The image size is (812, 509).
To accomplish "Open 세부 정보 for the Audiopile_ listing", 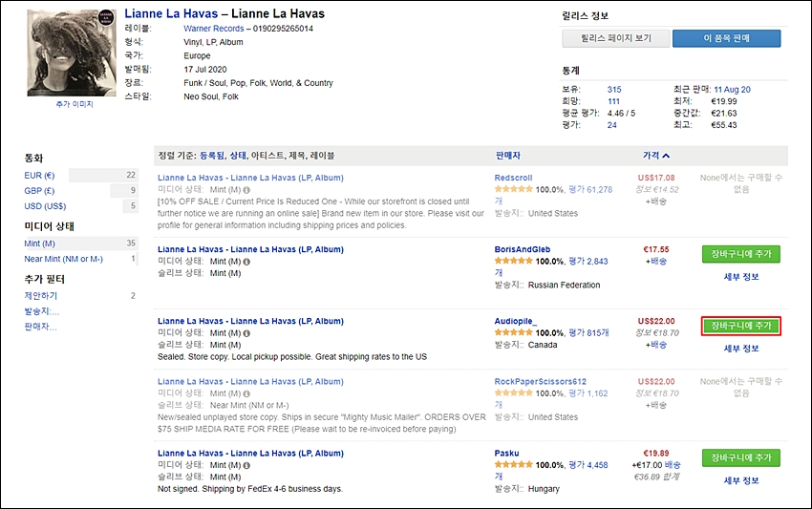I will [x=741, y=349].
